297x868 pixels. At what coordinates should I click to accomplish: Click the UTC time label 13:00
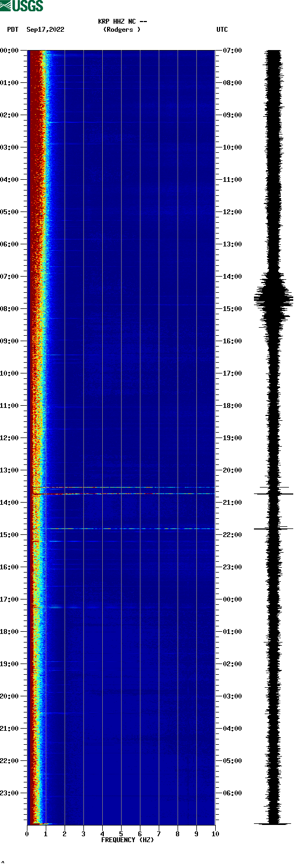coord(232,244)
